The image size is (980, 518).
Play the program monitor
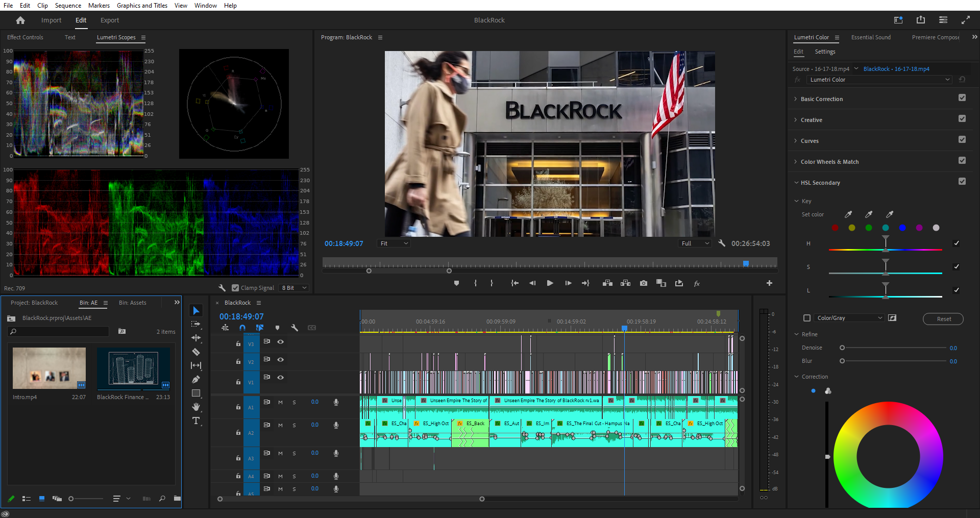[x=550, y=283]
